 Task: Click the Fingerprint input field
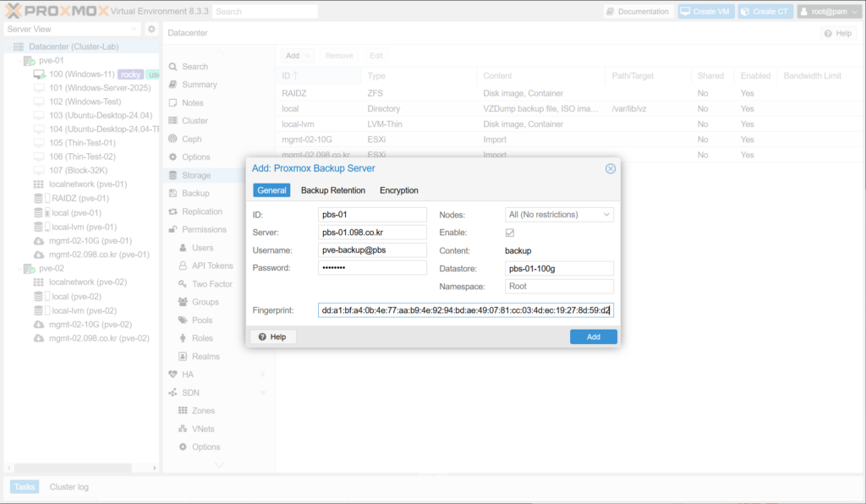465,310
